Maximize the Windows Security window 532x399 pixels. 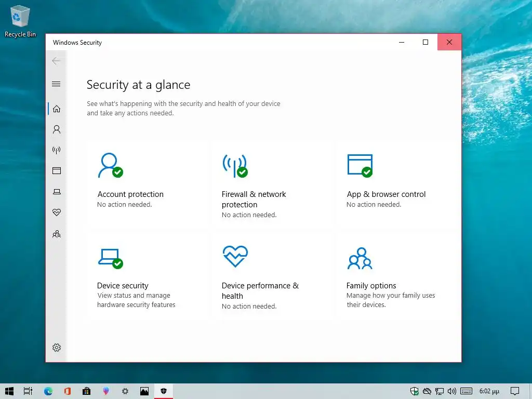(425, 42)
